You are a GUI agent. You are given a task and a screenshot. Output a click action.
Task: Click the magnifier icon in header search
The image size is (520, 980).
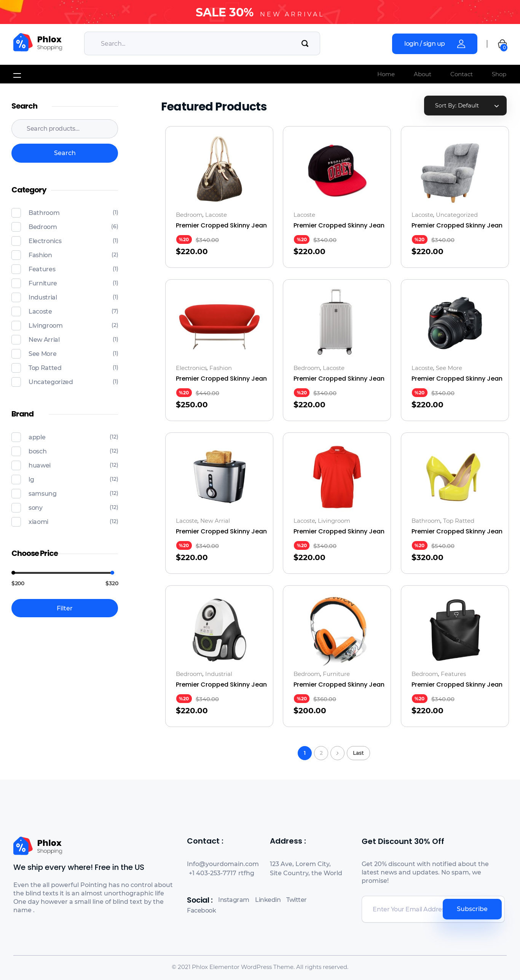coord(305,43)
